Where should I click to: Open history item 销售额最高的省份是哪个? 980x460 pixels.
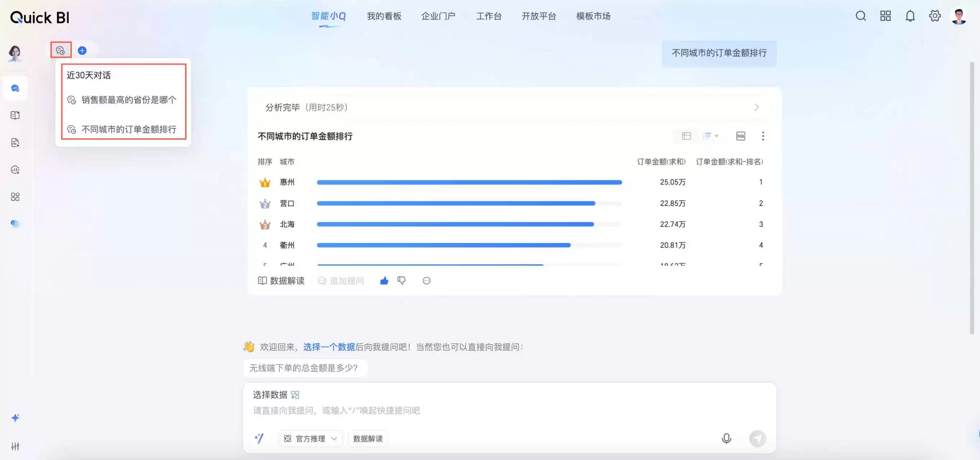point(122,100)
